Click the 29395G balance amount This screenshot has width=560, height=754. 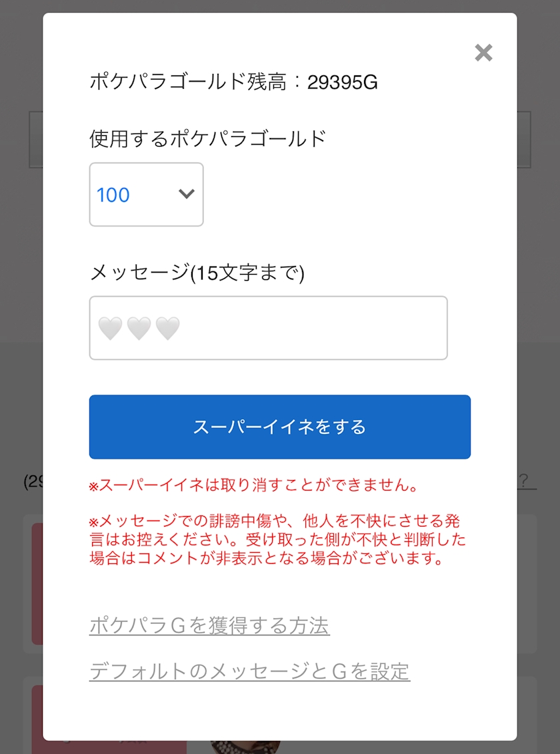[x=343, y=82]
